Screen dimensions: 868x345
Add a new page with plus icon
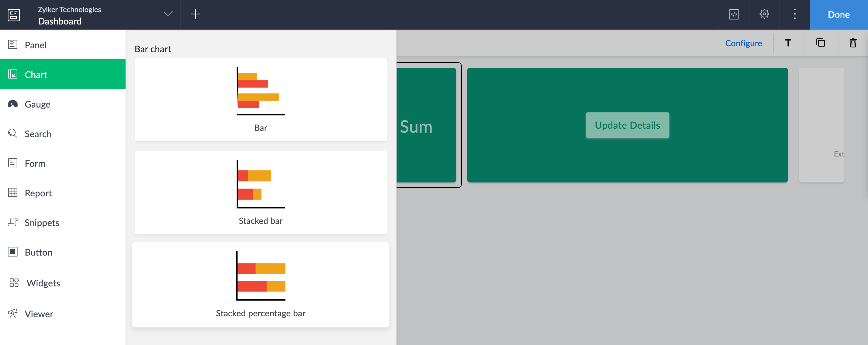click(196, 15)
